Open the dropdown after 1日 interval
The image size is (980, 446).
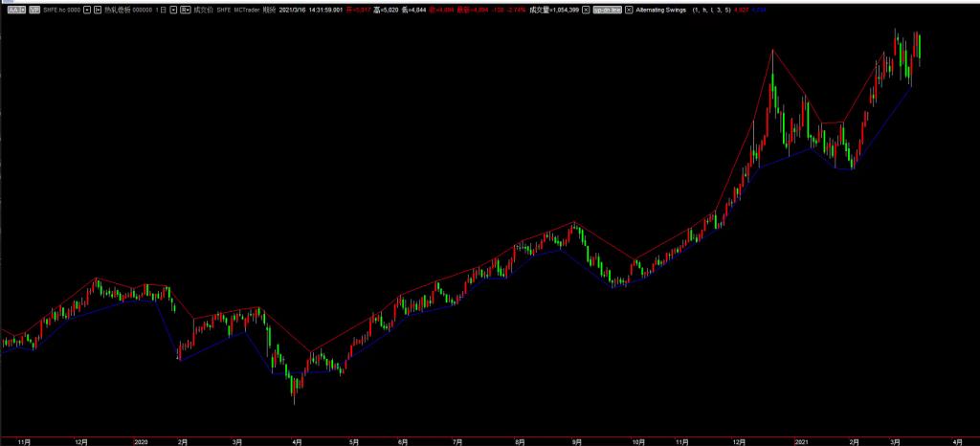(x=173, y=10)
